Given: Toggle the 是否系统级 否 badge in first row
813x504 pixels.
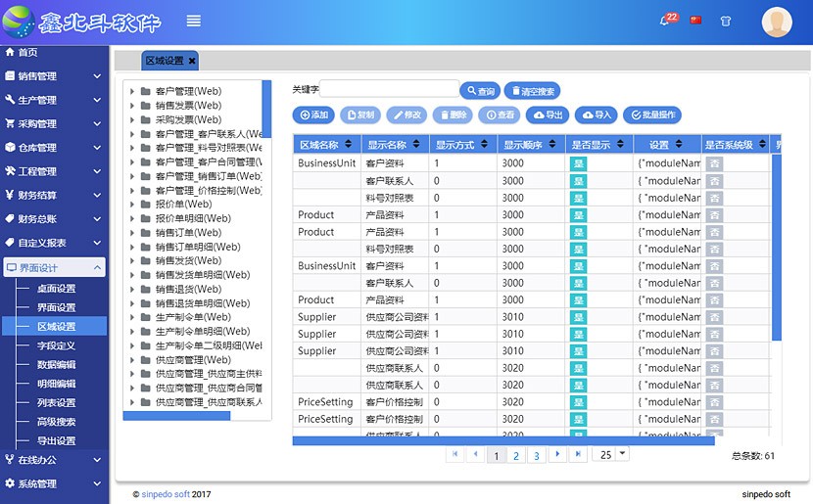Looking at the screenshot, I should tap(715, 163).
